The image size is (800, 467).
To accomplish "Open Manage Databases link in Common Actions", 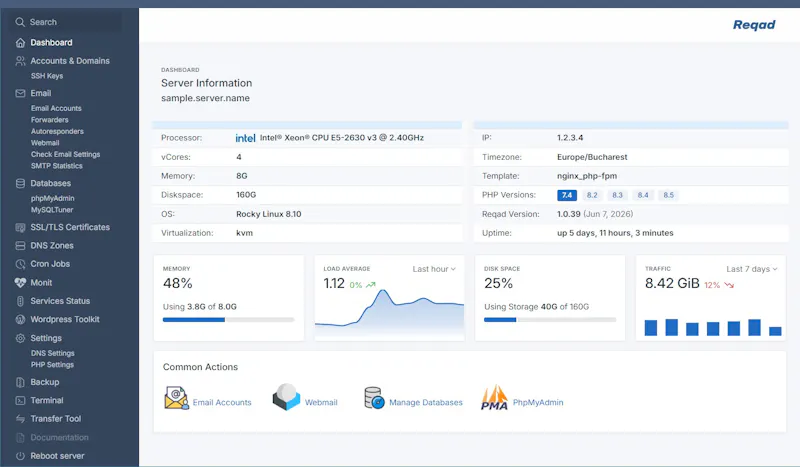I will [426, 403].
